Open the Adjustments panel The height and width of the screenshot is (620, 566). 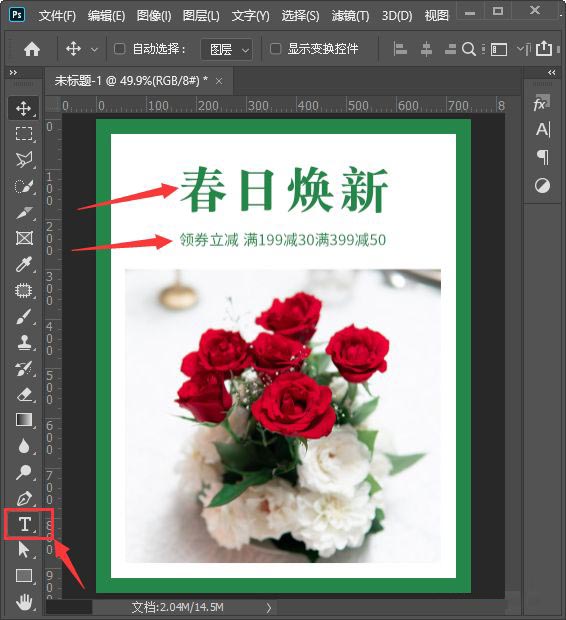[542, 185]
